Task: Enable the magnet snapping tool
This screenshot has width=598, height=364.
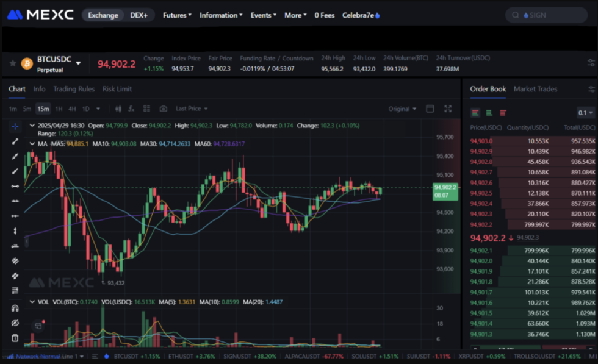Action: 15,308
